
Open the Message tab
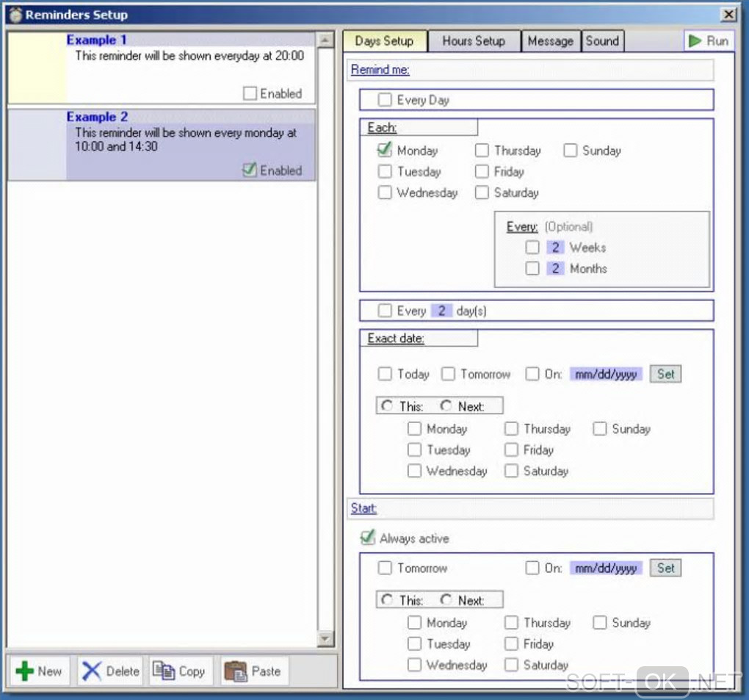coord(550,41)
